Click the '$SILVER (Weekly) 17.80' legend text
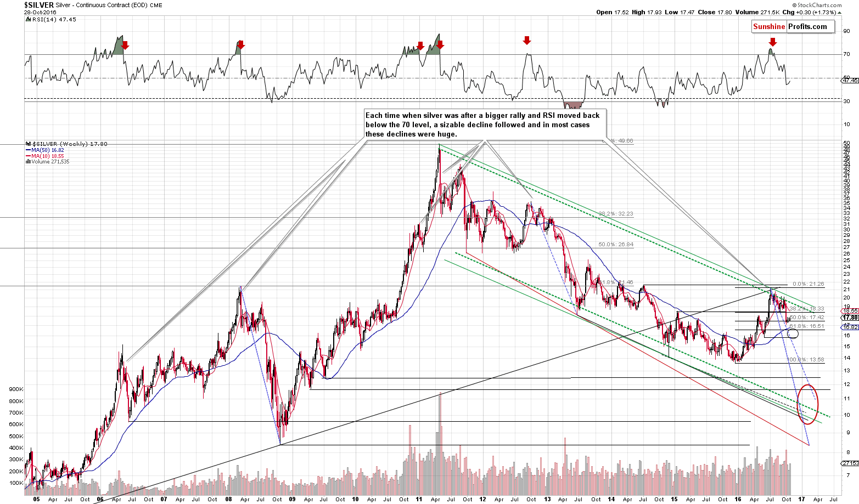859x504 pixels. point(69,144)
